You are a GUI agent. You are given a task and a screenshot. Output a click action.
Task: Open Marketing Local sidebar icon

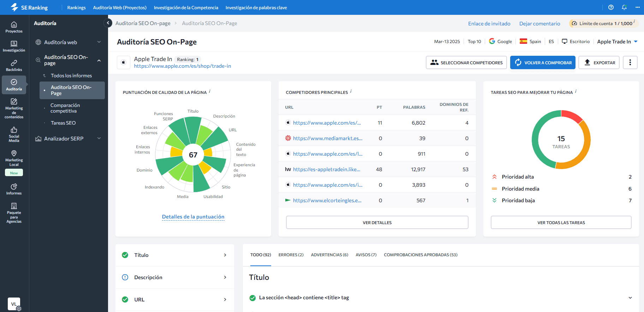(x=14, y=158)
